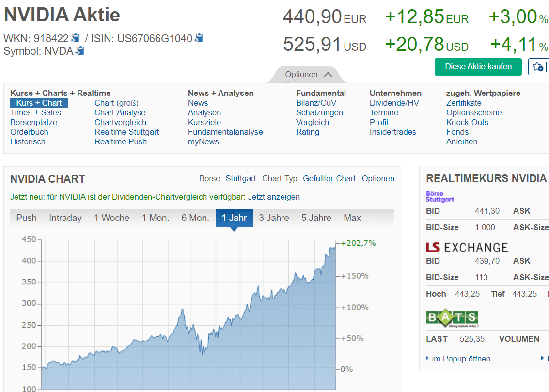Screen dimensions: 549x392
Task: Open Termine link
Action: (x=384, y=113)
